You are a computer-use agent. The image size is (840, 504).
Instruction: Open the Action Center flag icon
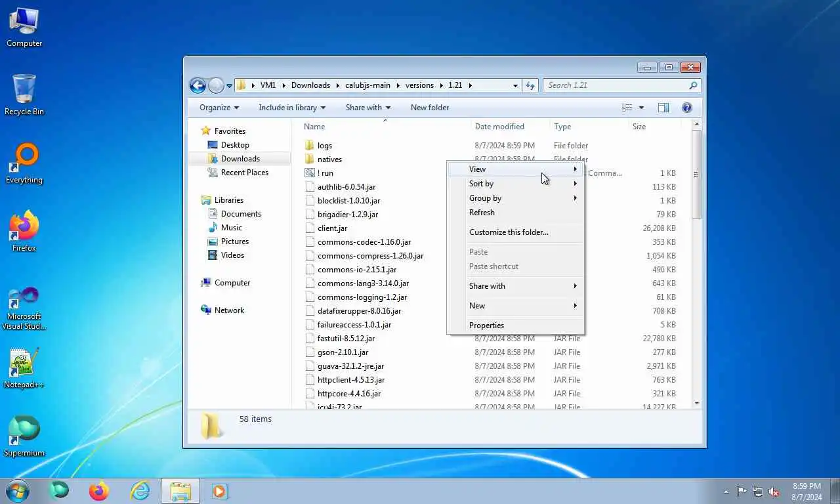(x=742, y=492)
